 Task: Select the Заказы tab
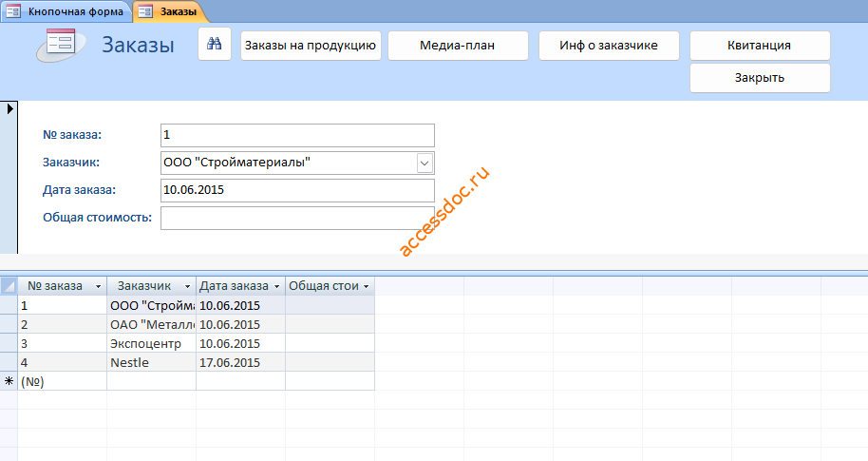coord(169,11)
